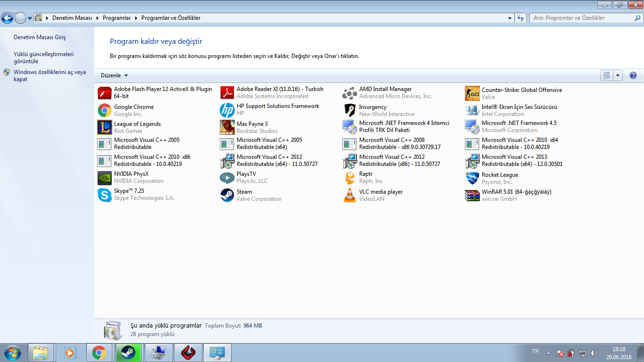
Task: Click the TR language indicator
Action: [x=536, y=352]
